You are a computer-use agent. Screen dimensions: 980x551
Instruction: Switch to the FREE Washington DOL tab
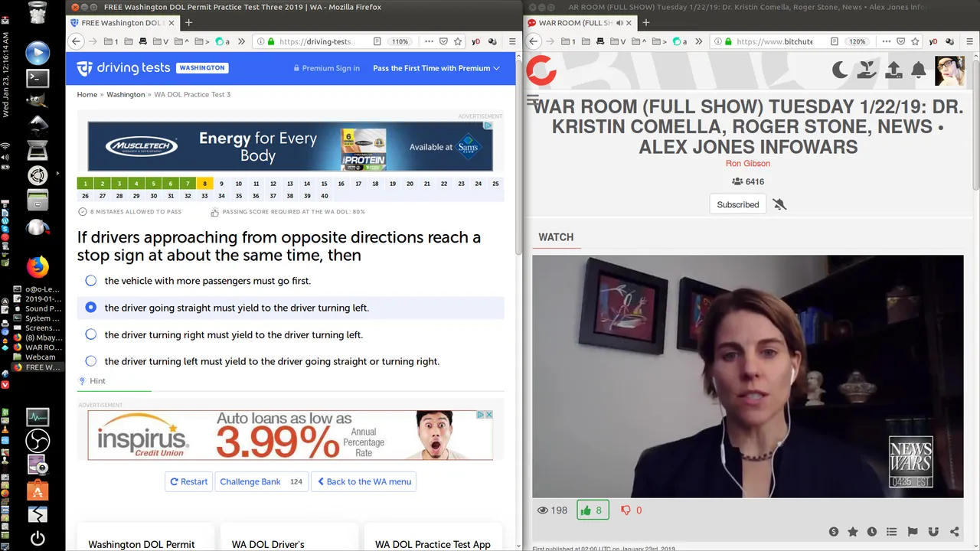[x=122, y=23]
